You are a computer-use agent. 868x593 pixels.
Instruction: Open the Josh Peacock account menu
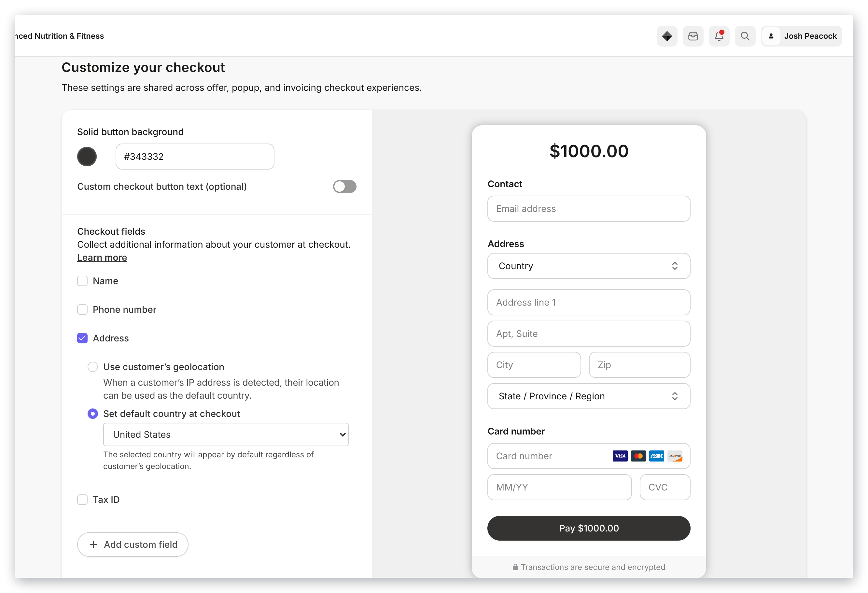click(x=802, y=36)
